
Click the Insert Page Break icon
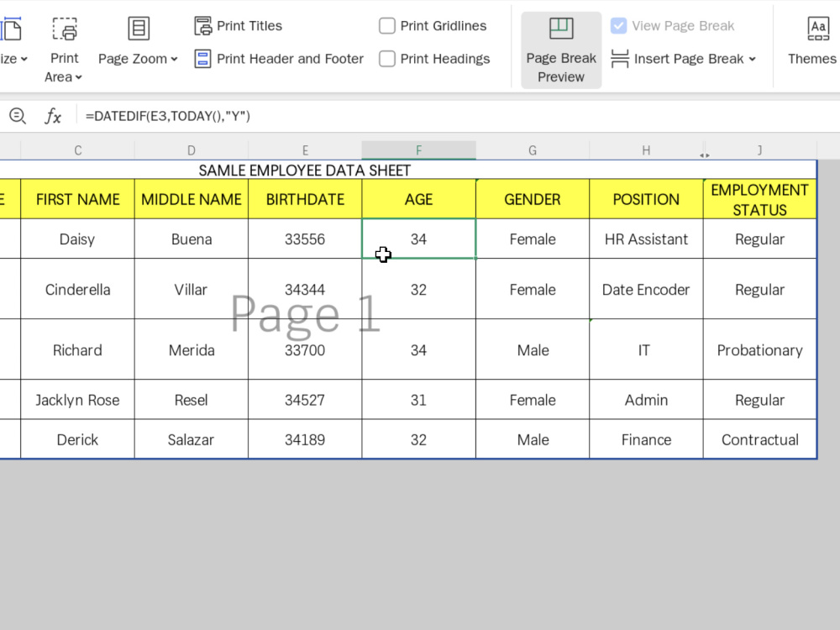(620, 59)
